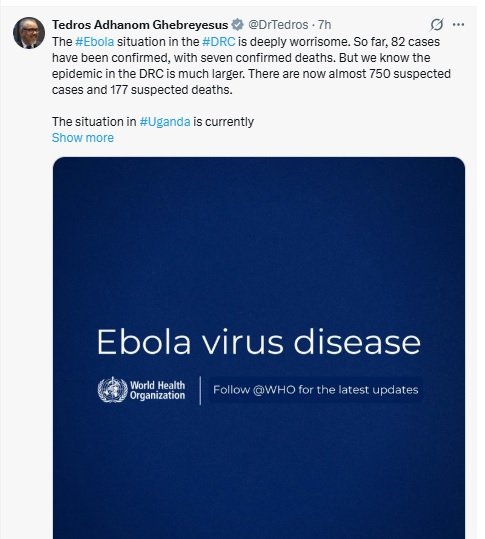This screenshot has height=539, width=485.
Task: Open the #Ebola hashtag
Action: pos(95,42)
